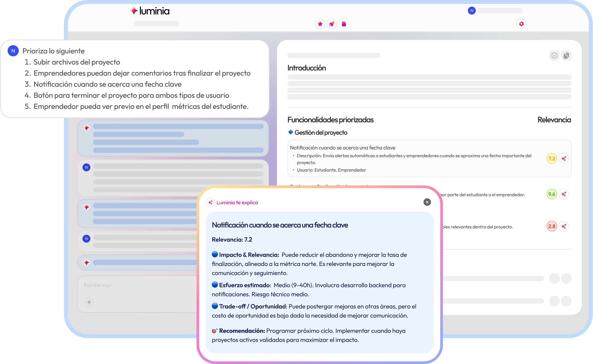
Task: Click the Botón para terminar el proyecto item
Action: (132, 95)
